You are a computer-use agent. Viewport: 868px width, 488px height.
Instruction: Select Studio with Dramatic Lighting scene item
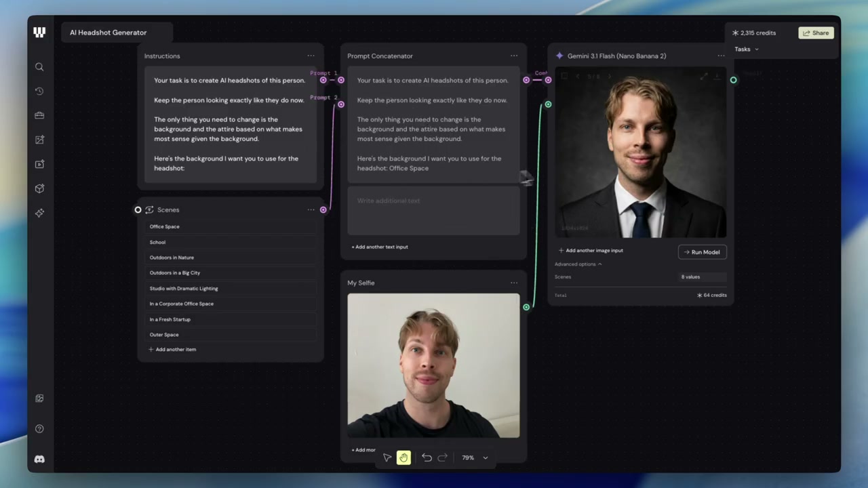point(231,288)
